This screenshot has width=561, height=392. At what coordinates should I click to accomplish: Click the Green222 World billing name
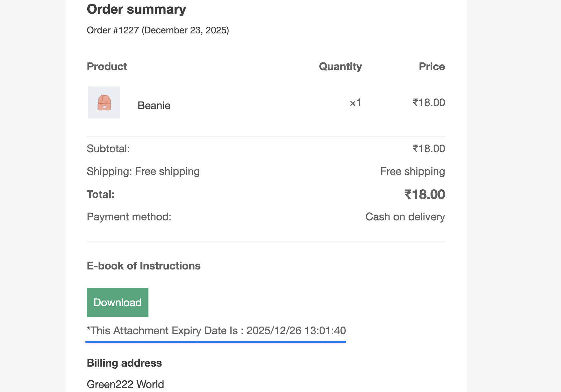[x=125, y=384]
